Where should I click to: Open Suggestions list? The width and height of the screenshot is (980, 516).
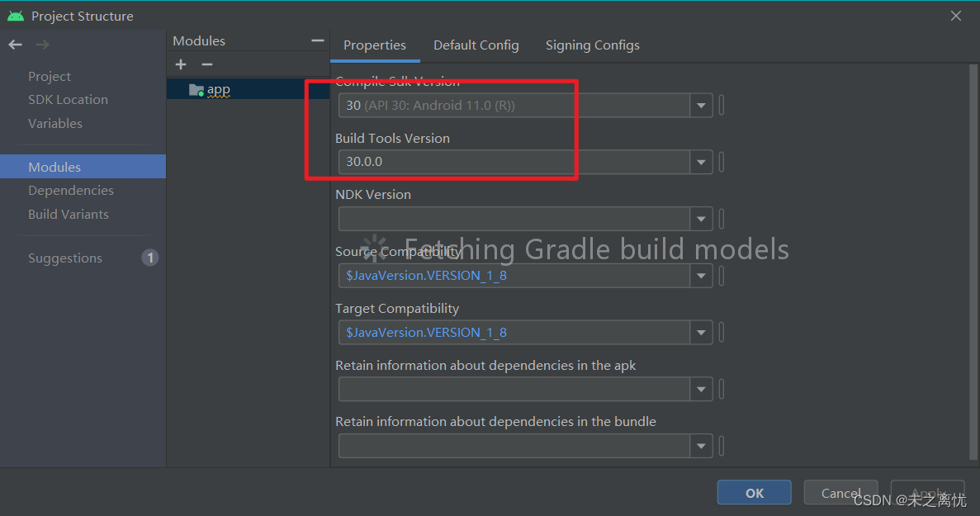[x=65, y=258]
